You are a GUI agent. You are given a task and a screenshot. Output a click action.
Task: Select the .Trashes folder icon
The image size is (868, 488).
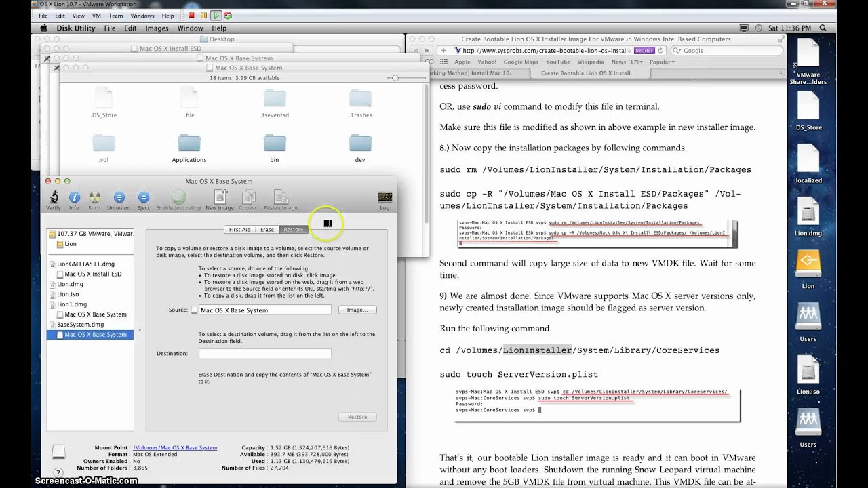pyautogui.click(x=360, y=98)
